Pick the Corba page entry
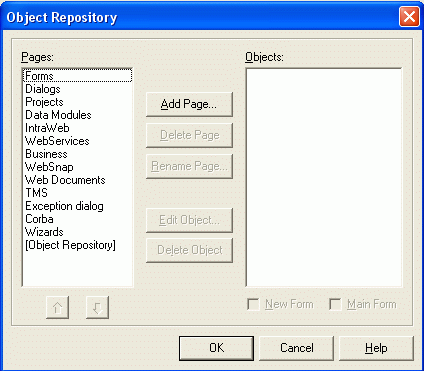424x371 pixels. [77, 219]
